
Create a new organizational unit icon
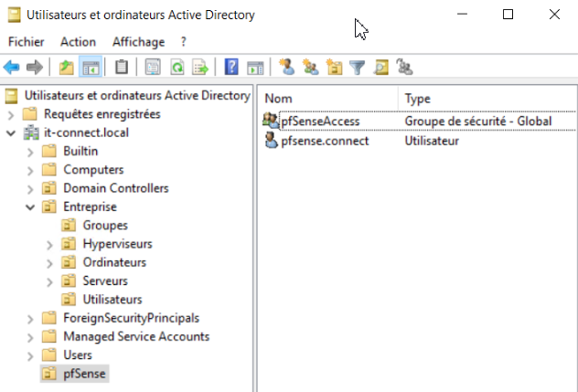coord(334,67)
